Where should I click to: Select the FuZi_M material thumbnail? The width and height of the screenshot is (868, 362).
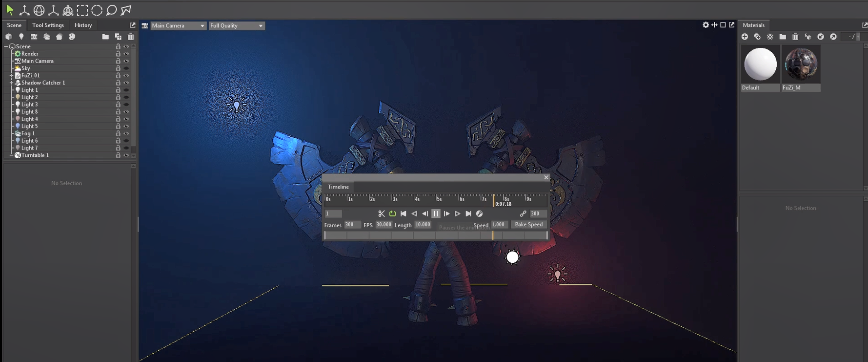(x=801, y=64)
